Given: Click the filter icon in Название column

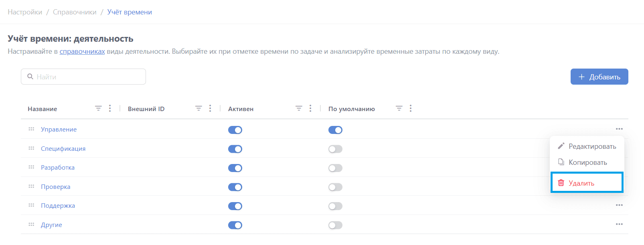Looking at the screenshot, I should point(98,108).
